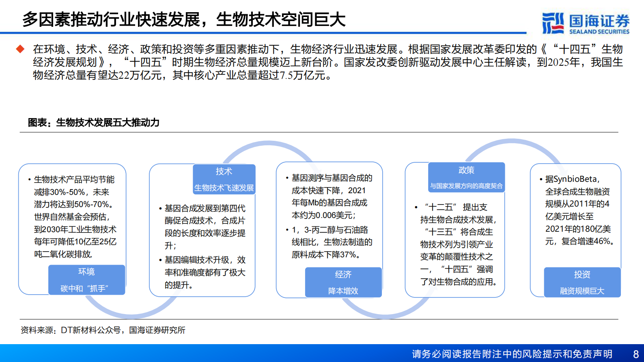Select the 融资规模巨大 subtitle

coord(582,291)
